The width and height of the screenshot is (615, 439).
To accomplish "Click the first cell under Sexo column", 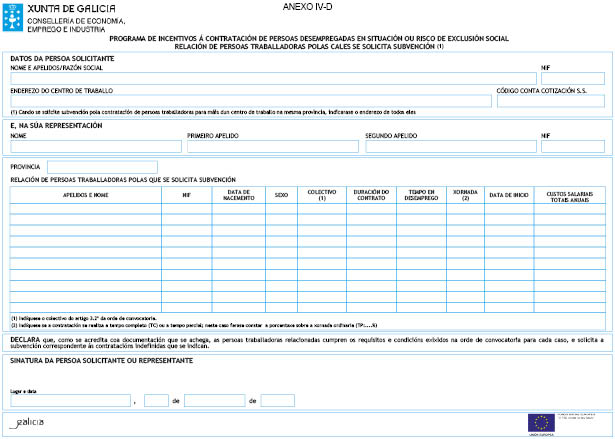I will (x=281, y=209).
